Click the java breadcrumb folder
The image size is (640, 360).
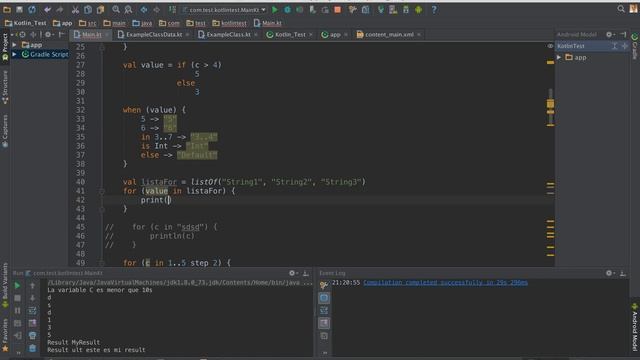[x=142, y=23]
